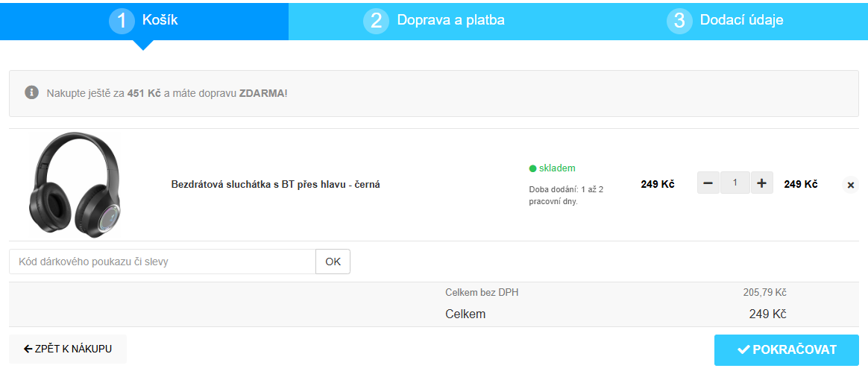Remove the headphones from the cart
The width and height of the screenshot is (868, 380).
click(851, 185)
